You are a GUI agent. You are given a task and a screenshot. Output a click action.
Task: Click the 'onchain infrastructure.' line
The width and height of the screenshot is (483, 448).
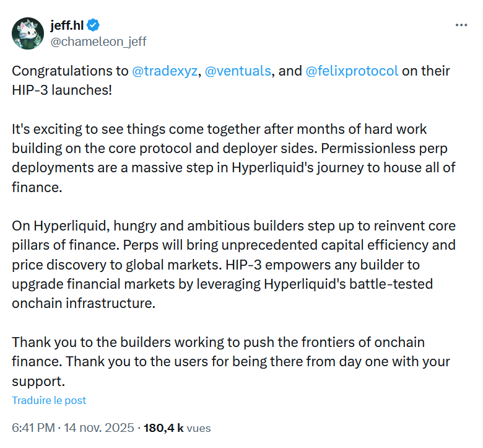pyautogui.click(x=84, y=303)
